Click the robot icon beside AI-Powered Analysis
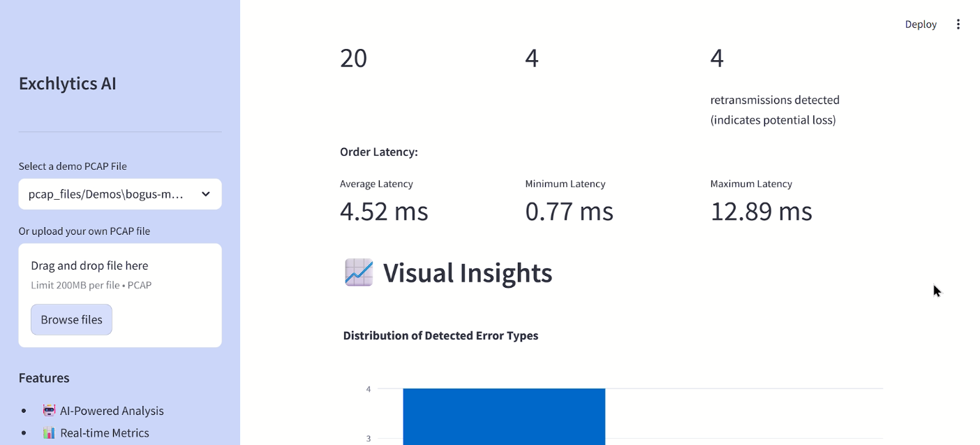The width and height of the screenshot is (980, 445). pyautogui.click(x=49, y=411)
